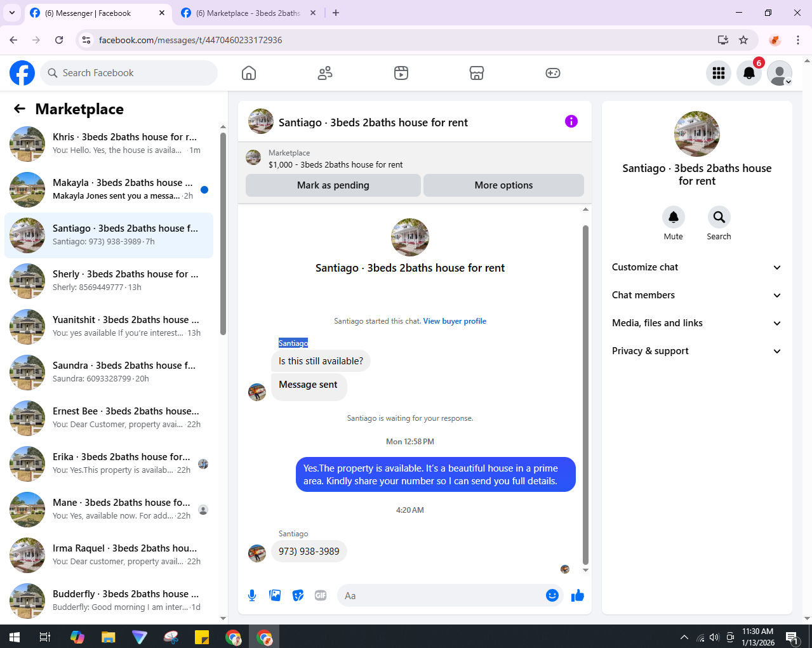Image resolution: width=812 pixels, height=648 pixels.
Task: Open conversation information purple icon
Action: point(571,121)
